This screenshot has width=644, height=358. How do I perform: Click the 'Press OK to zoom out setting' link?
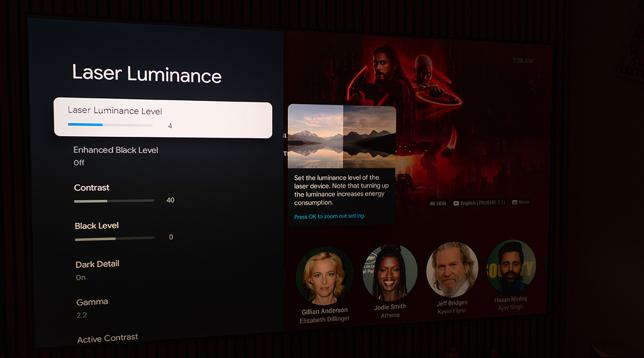[x=330, y=216]
